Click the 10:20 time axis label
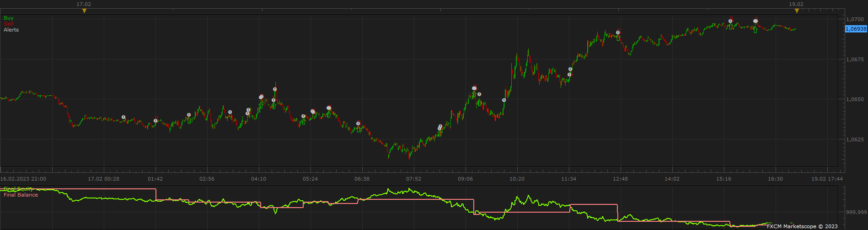Image resolution: width=868 pixels, height=230 pixels. tap(517, 179)
